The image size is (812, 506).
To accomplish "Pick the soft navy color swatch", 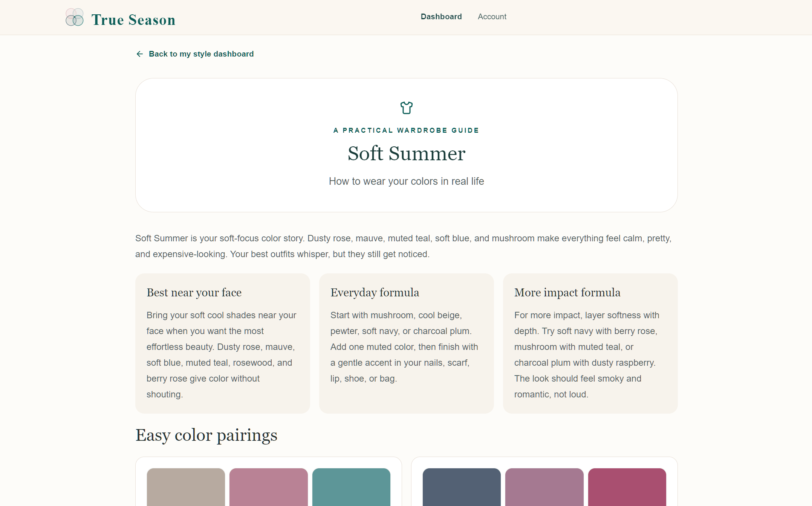I will pyautogui.click(x=462, y=487).
